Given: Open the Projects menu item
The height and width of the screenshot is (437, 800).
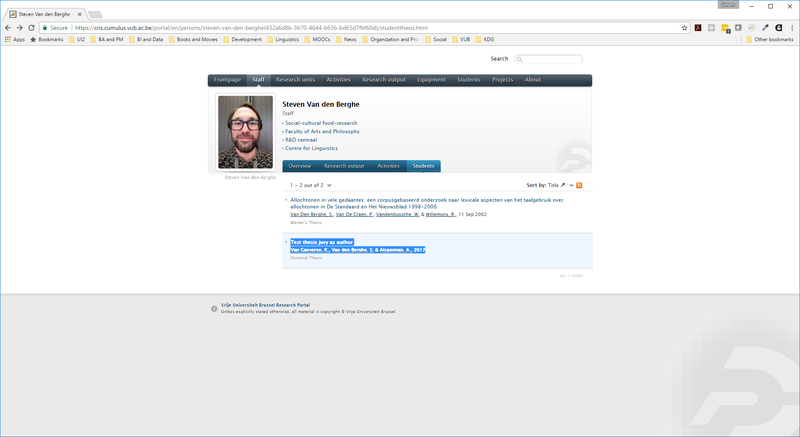Looking at the screenshot, I should 502,80.
